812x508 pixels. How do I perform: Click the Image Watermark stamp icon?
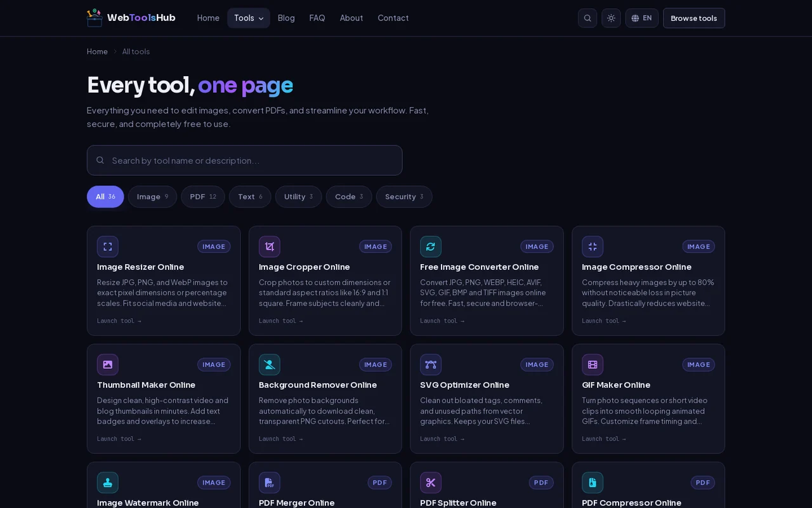point(108,483)
